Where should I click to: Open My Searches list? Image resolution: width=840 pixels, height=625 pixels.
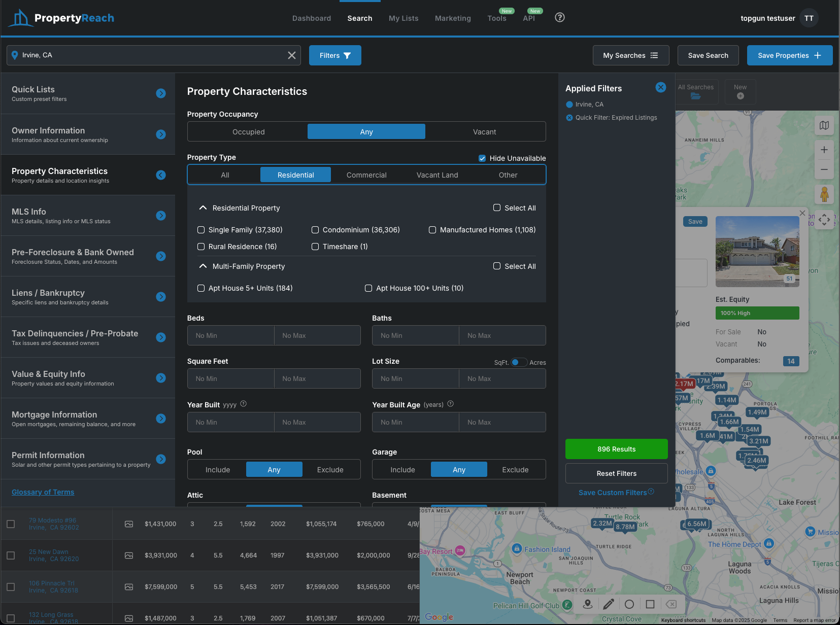pyautogui.click(x=631, y=55)
